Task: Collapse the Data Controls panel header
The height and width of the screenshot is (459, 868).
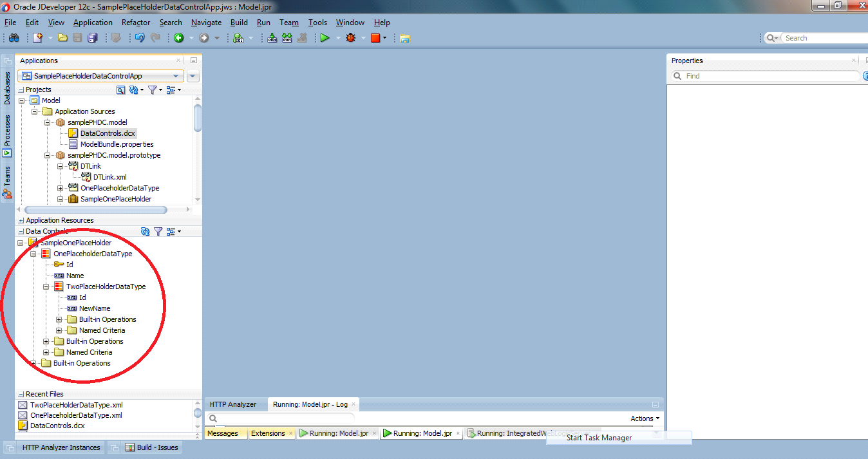Action: coord(21,231)
